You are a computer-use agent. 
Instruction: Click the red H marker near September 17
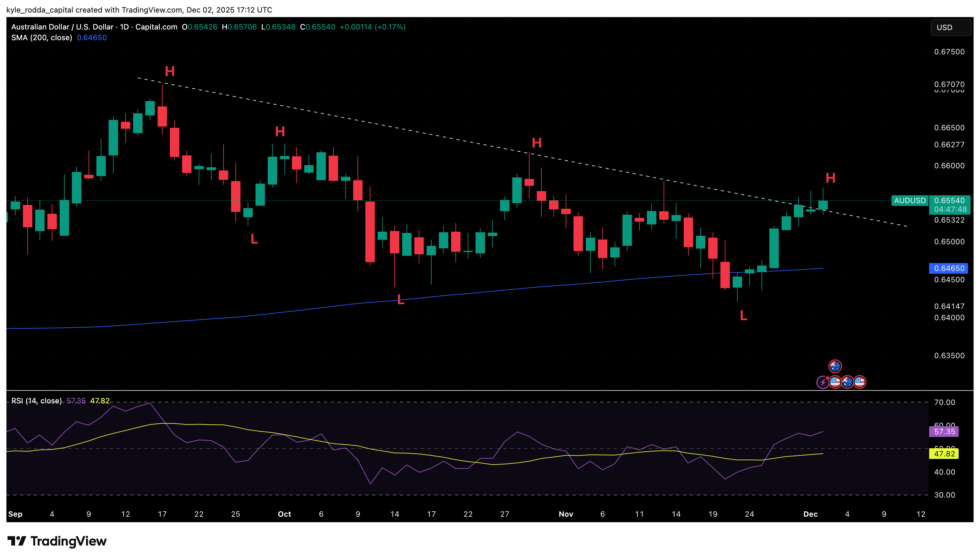(x=170, y=71)
